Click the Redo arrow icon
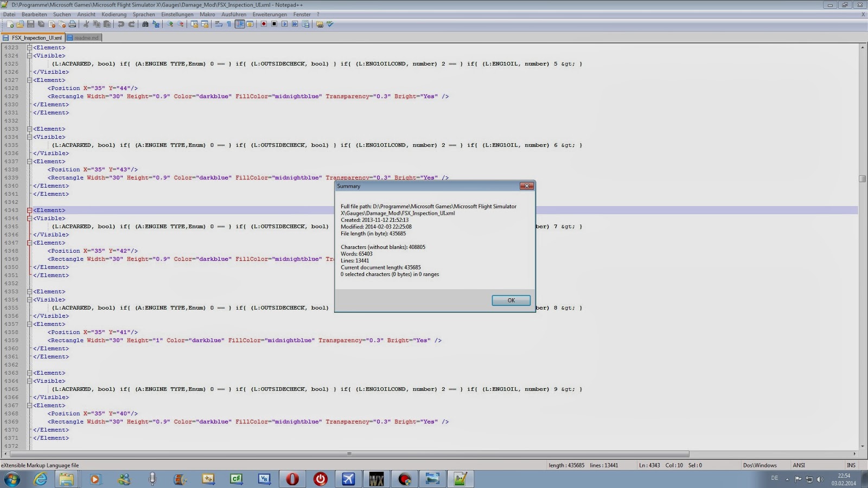 coord(131,24)
